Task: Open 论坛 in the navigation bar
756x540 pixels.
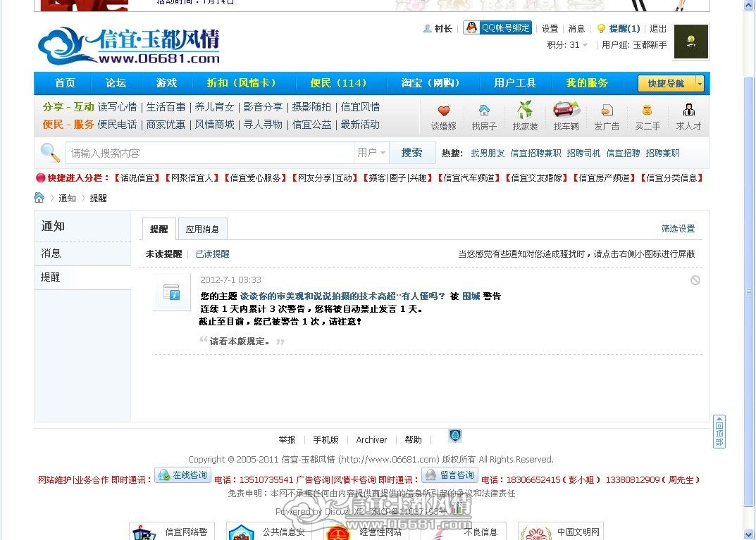Action: coord(116,83)
